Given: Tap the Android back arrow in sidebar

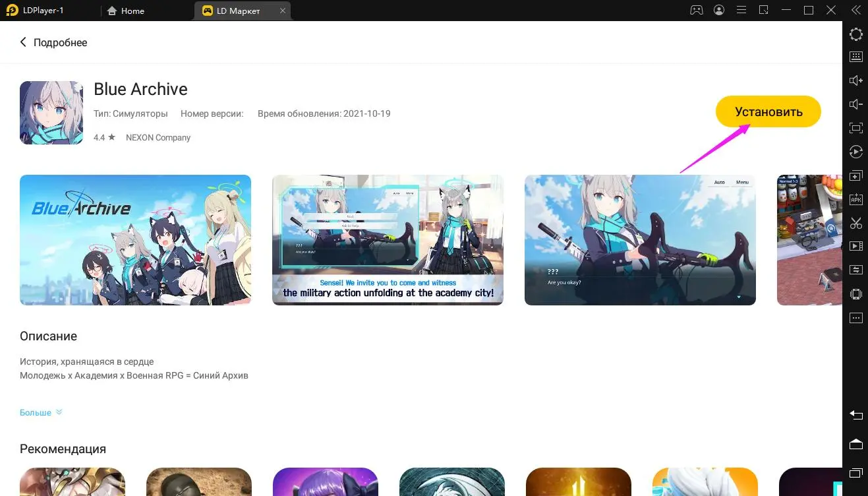Looking at the screenshot, I should click(x=855, y=415).
